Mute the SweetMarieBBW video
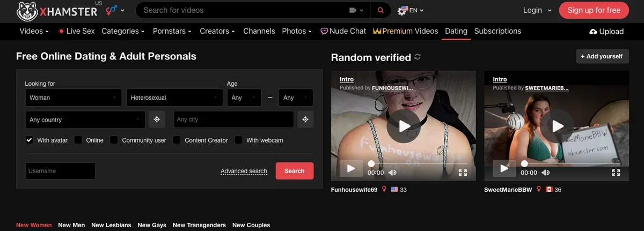The height and width of the screenshot is (231, 644). click(x=546, y=173)
